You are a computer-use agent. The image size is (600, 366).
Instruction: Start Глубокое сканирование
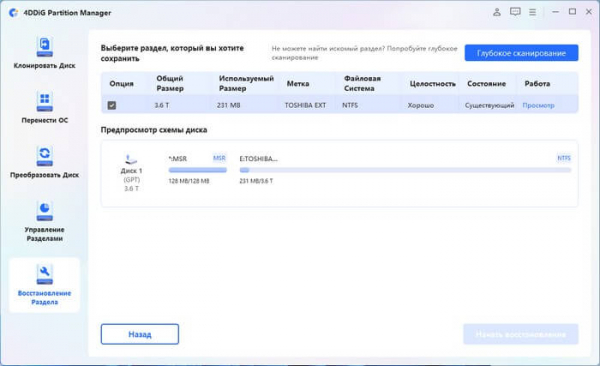pos(521,53)
